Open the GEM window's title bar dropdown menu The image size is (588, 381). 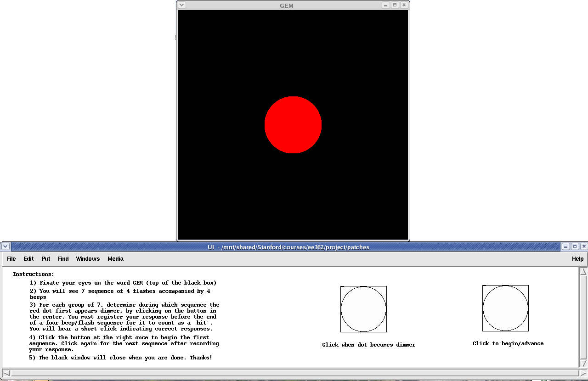(x=182, y=5)
